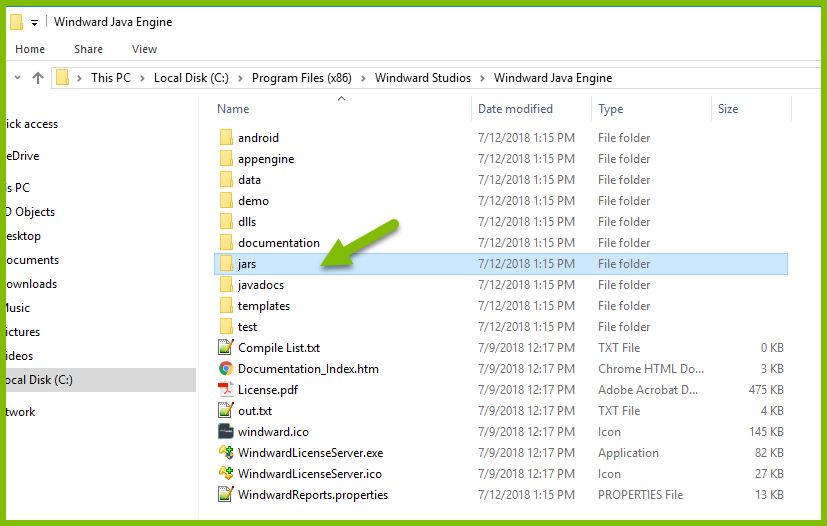Select the data folder icon
Viewport: 827px width, 526px height.
point(226,180)
